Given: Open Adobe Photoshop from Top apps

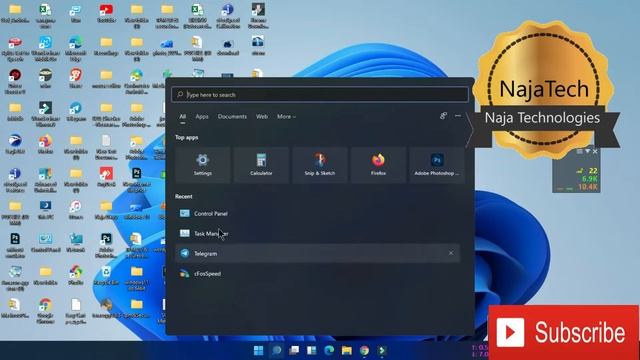Looking at the screenshot, I should click(x=437, y=164).
